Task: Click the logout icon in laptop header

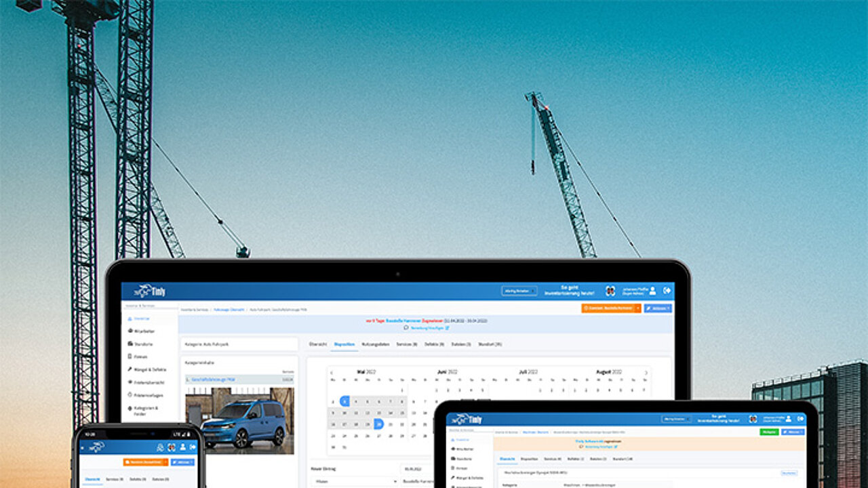Action: tap(667, 290)
